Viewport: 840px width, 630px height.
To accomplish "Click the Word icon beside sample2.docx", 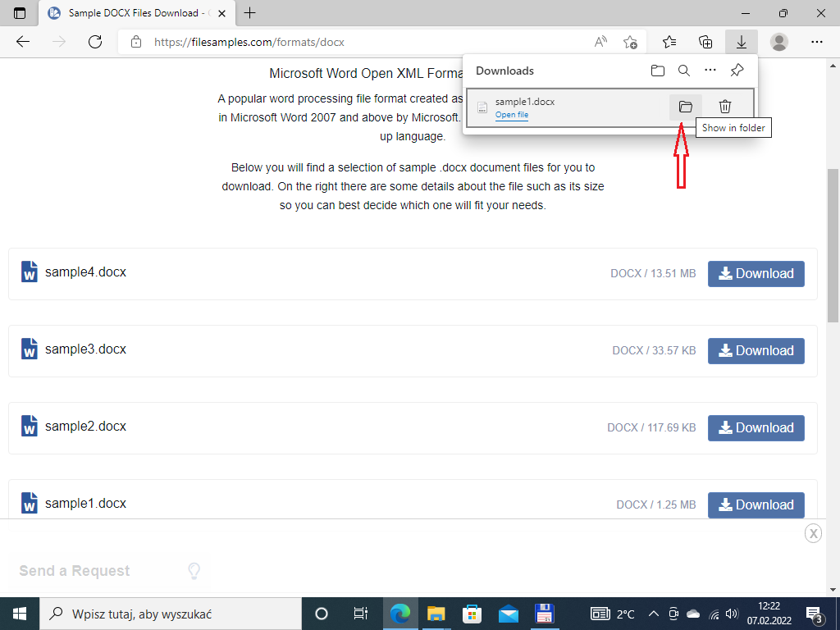I will click(x=30, y=427).
